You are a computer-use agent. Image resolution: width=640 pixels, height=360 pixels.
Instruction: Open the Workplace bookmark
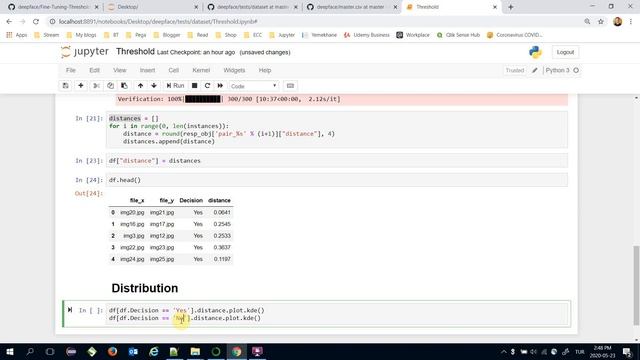(x=413, y=35)
